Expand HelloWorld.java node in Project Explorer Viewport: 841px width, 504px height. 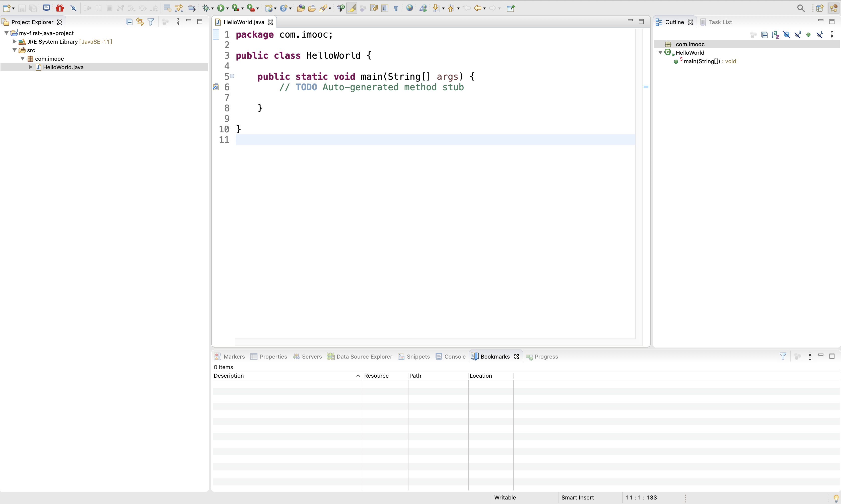[x=31, y=67]
